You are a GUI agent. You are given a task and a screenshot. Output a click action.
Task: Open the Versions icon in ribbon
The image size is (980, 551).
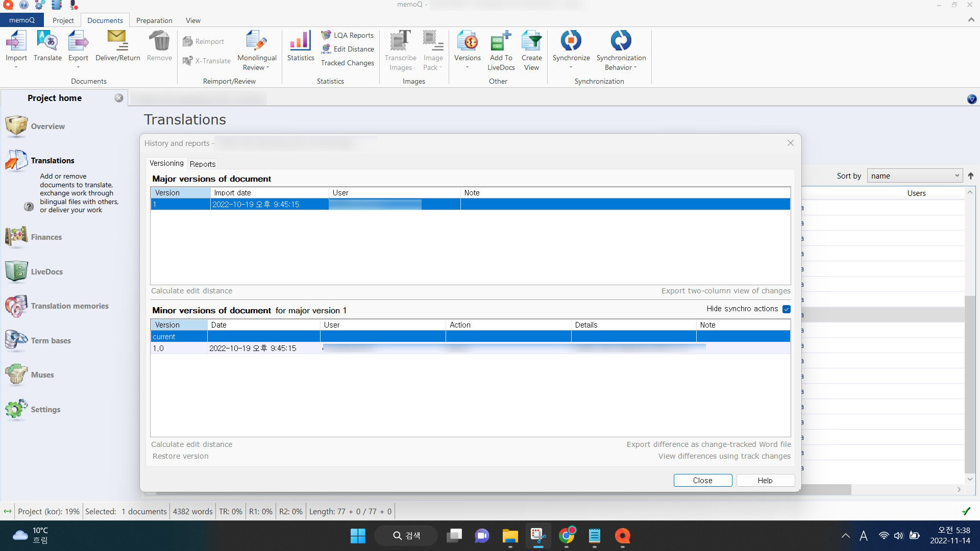point(468,41)
